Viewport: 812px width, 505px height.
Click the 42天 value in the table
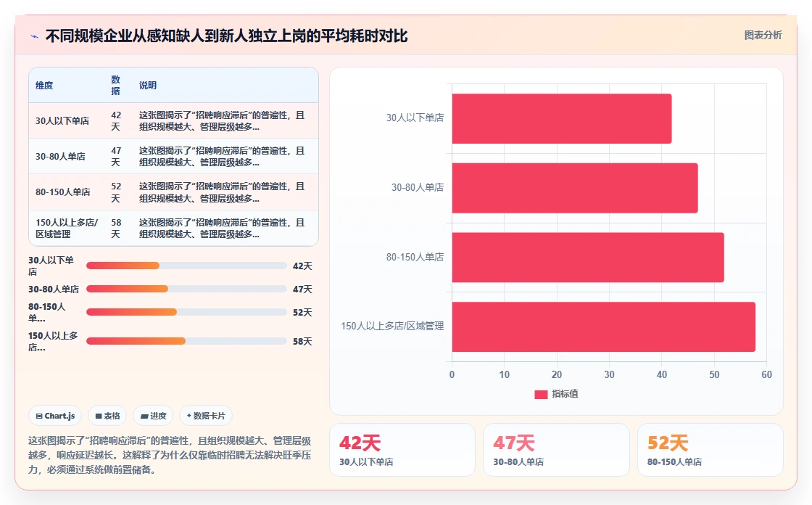[116, 120]
